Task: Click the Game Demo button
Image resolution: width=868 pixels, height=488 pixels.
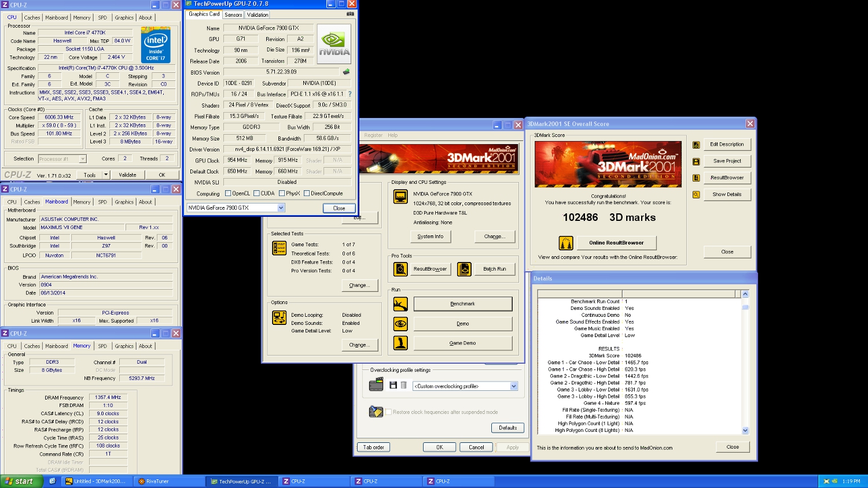Action: click(463, 343)
